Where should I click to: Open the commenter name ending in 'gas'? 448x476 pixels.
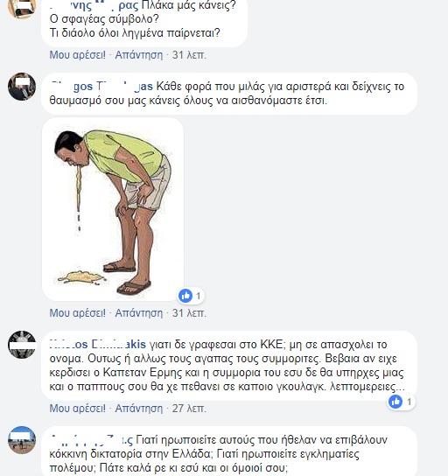pos(101,87)
